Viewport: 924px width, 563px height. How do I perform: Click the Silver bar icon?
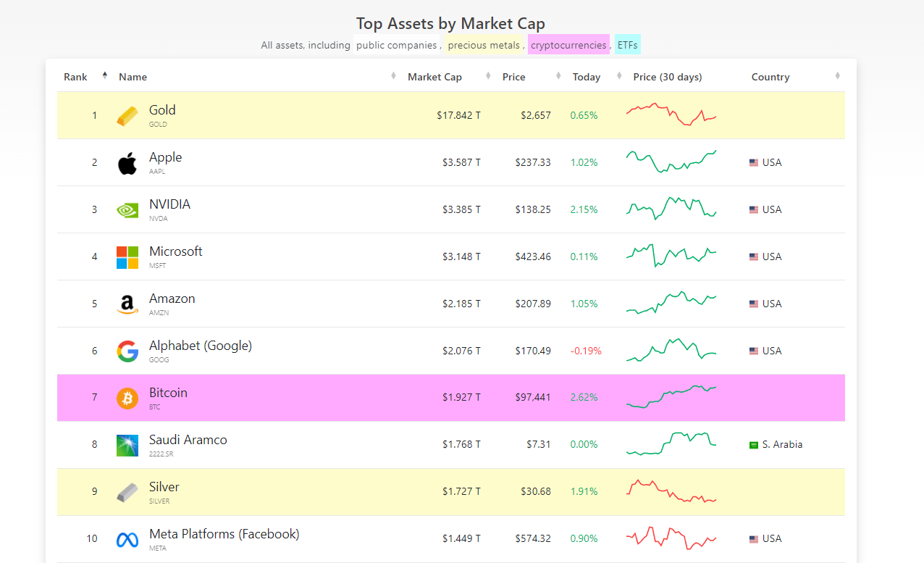[127, 493]
